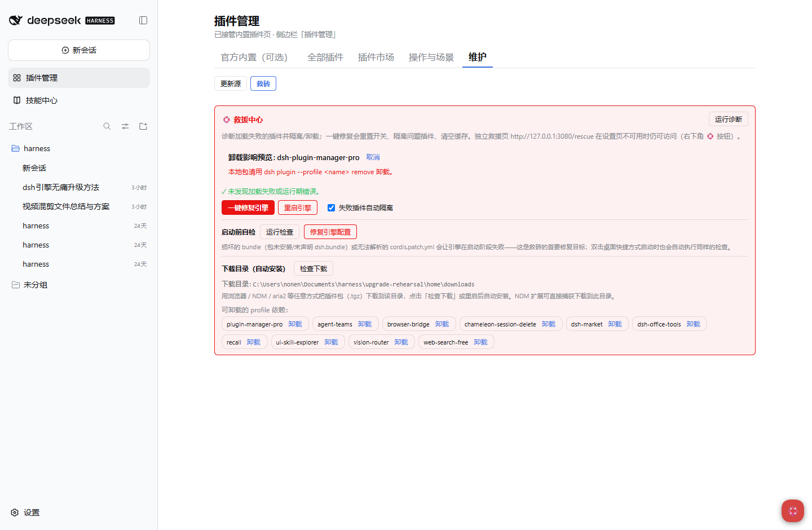812x530 pixels.
Task: Uninstall dsh-market via its 卸载 link
Action: pyautogui.click(x=615, y=324)
